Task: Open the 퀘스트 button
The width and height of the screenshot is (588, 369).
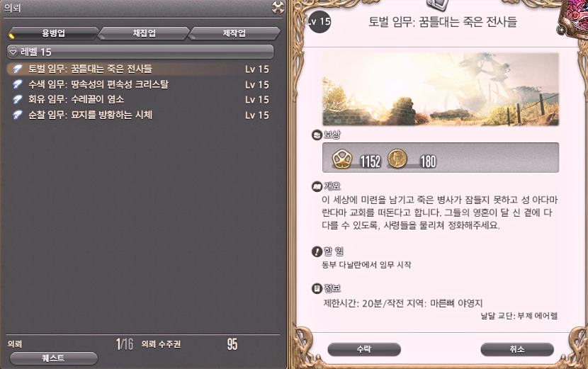Action: [53, 358]
